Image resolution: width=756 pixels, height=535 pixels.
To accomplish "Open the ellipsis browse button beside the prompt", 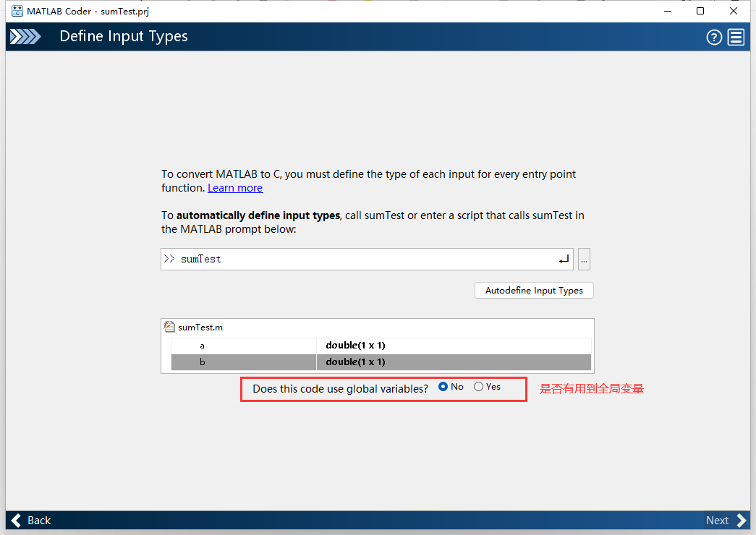I will [x=584, y=260].
